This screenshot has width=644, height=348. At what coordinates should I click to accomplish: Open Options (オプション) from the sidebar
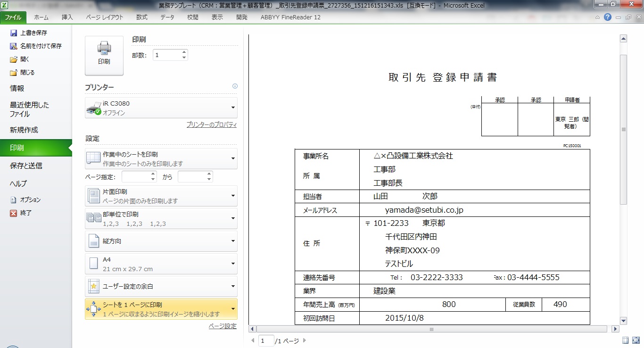point(14,200)
